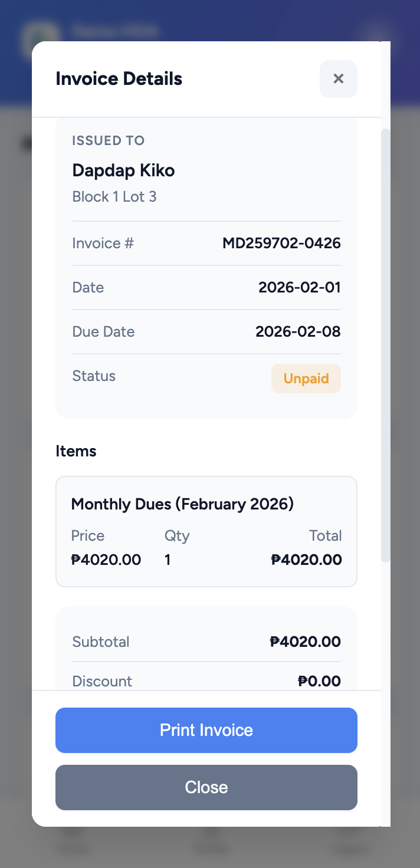The height and width of the screenshot is (868, 420).
Task: Dismiss the dialog with the X icon
Action: click(338, 78)
